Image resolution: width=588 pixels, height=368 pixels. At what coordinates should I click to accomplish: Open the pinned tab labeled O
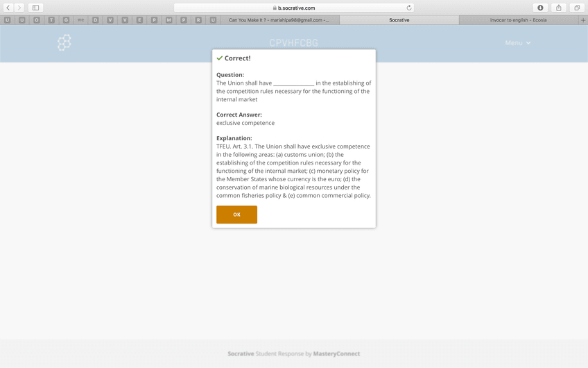[x=36, y=20]
